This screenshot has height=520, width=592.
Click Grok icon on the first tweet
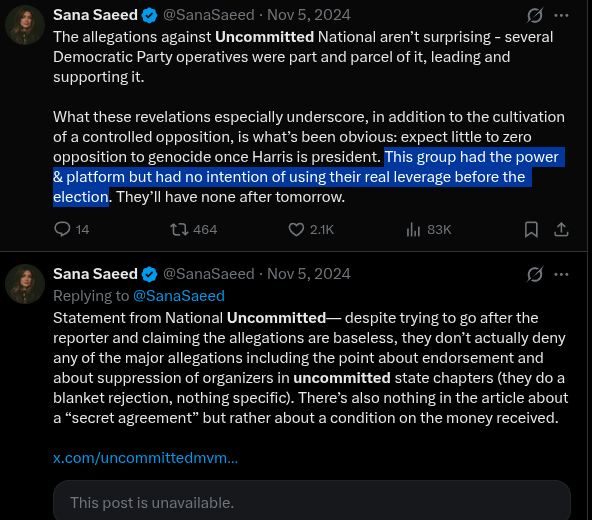[x=535, y=15]
